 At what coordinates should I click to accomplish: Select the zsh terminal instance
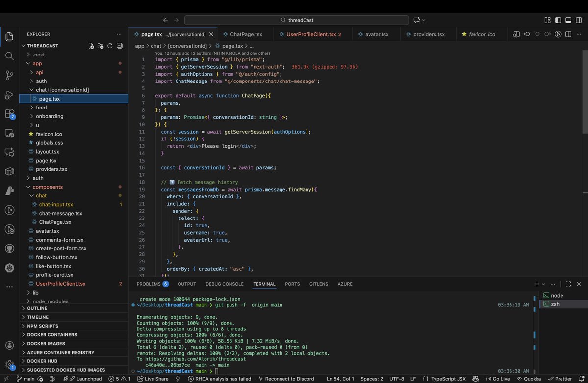tap(563, 304)
